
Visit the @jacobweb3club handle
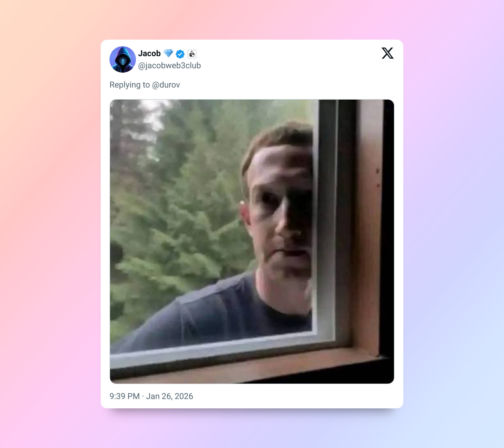click(169, 65)
